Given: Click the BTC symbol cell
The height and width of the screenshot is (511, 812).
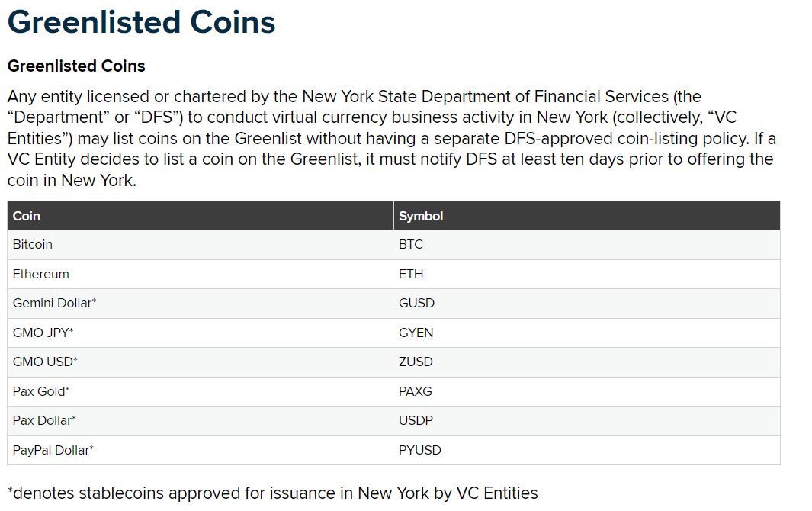Looking at the screenshot, I should point(411,245).
